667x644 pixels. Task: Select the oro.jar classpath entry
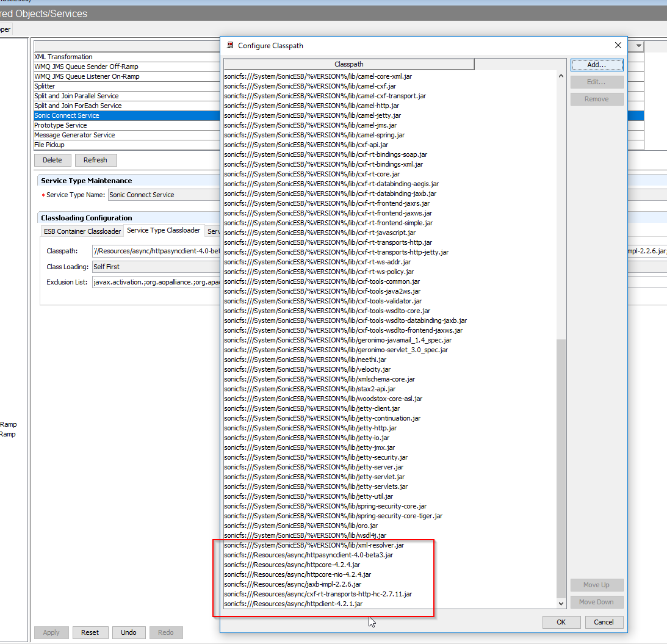301,526
